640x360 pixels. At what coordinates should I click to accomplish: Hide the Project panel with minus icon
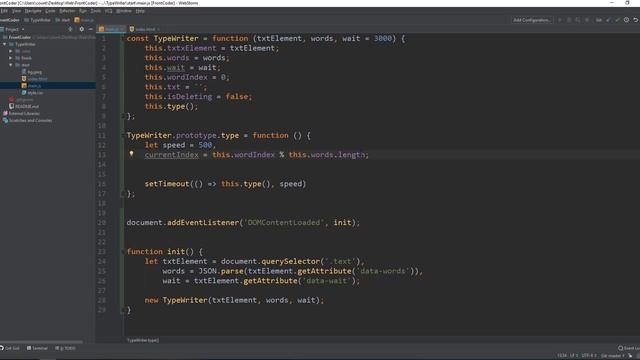[90, 29]
